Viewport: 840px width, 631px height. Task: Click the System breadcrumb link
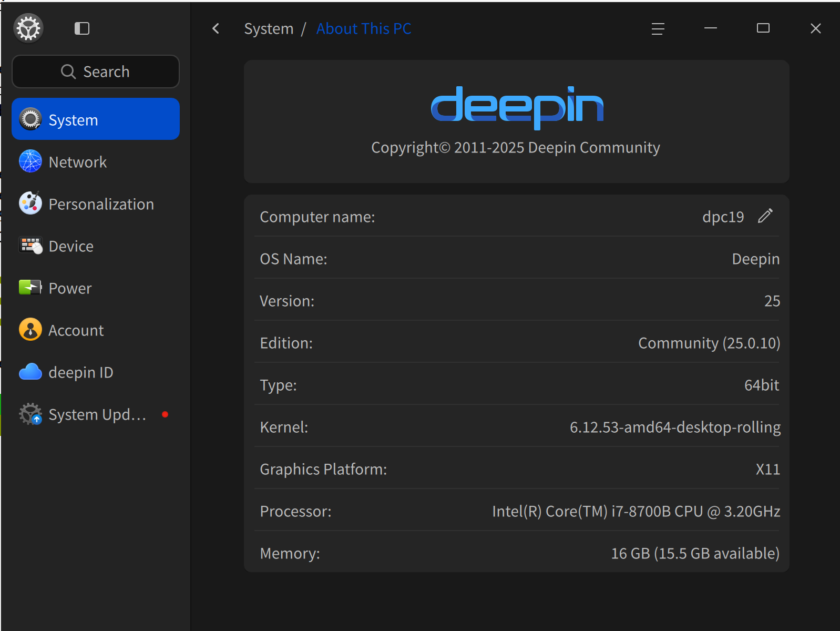[x=269, y=29]
